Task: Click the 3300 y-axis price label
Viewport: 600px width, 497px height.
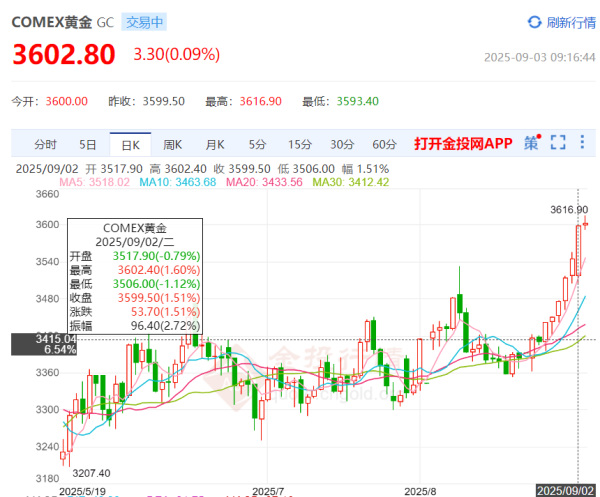Action: (47, 410)
